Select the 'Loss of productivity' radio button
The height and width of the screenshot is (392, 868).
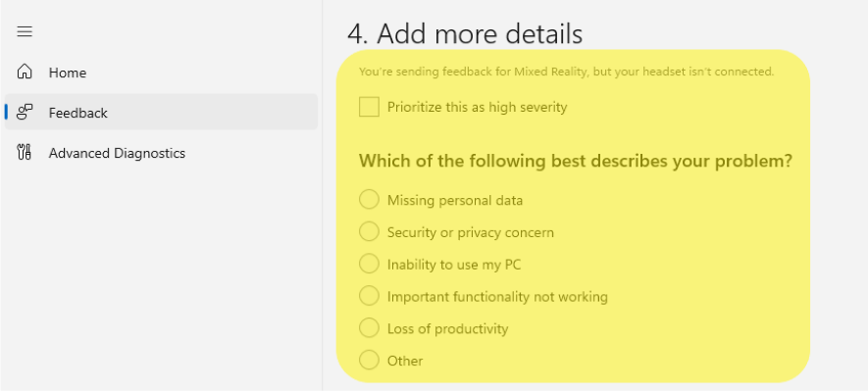tap(369, 328)
